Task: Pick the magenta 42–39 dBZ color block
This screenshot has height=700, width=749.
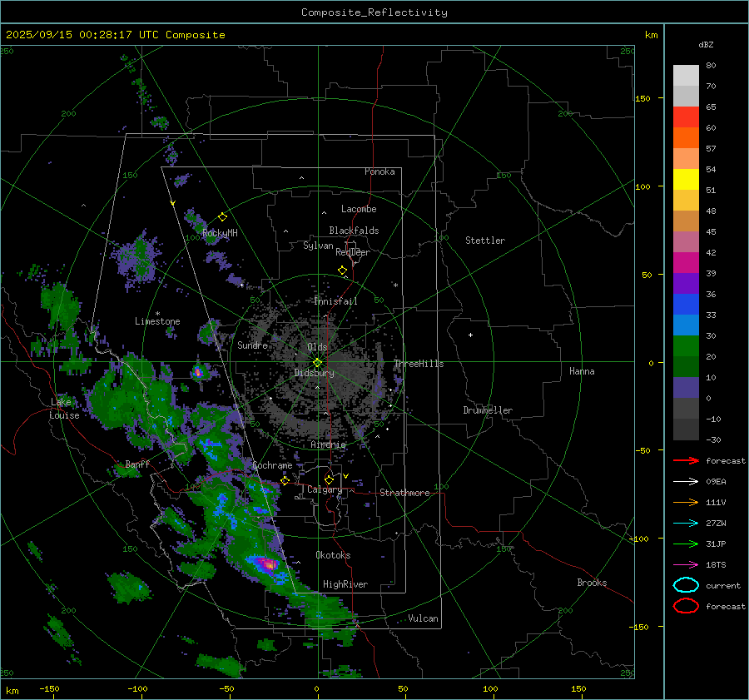Action: pos(686,263)
